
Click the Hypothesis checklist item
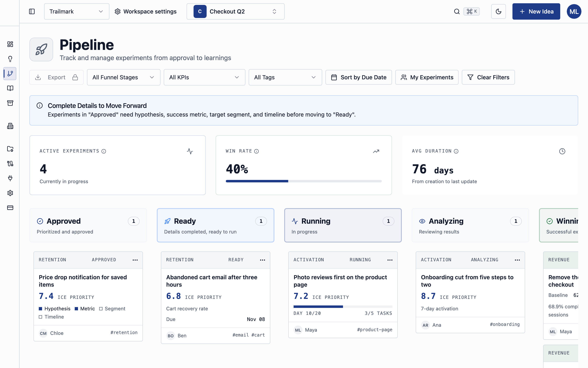tap(55, 309)
